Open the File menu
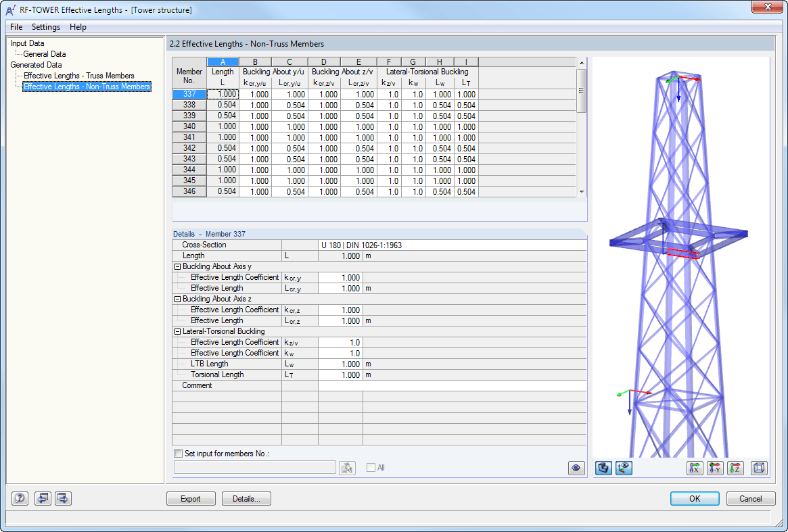Screen dimensions: 788x532 16,27
